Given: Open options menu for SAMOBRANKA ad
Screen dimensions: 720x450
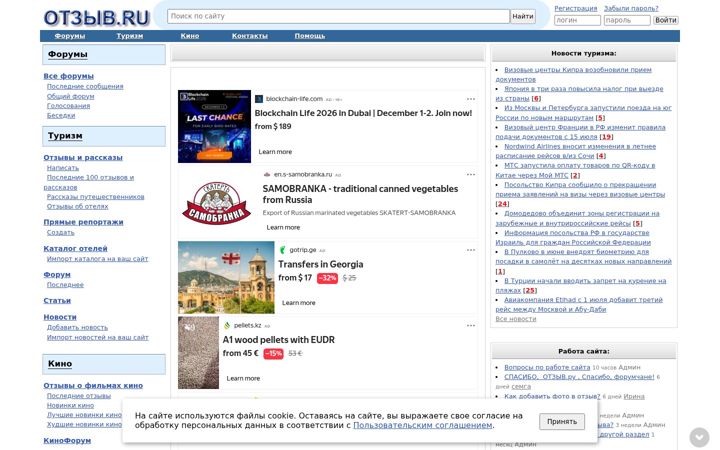Looking at the screenshot, I should [x=471, y=174].
